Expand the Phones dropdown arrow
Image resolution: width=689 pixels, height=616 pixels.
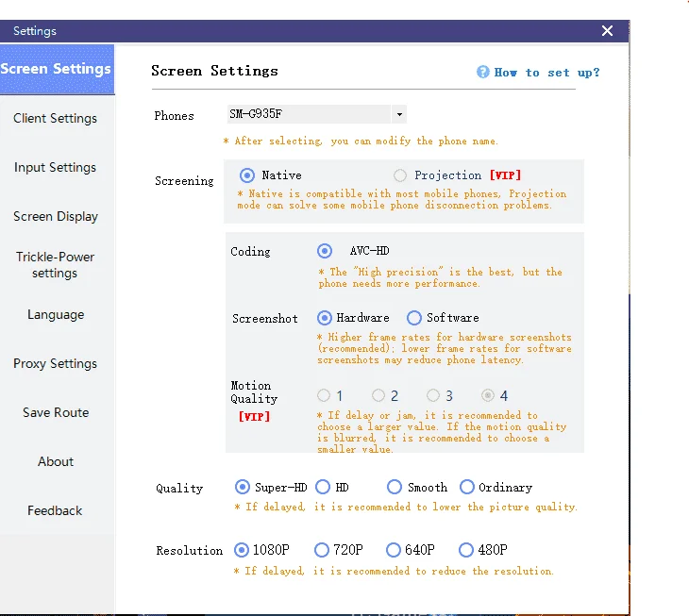point(399,114)
